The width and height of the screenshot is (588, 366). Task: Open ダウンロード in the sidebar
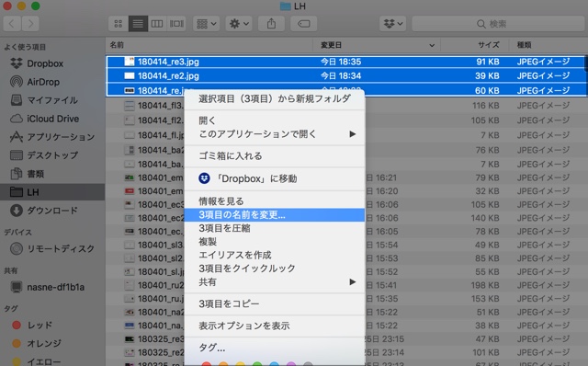click(52, 211)
